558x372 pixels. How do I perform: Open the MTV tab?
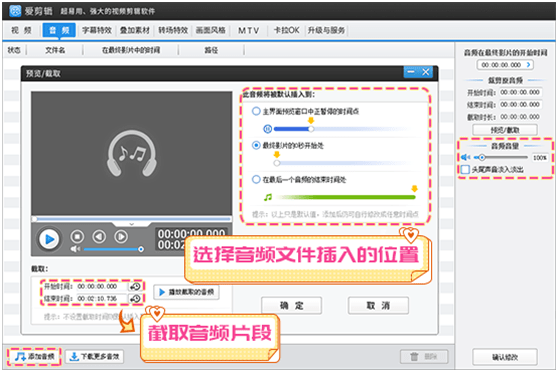249,30
